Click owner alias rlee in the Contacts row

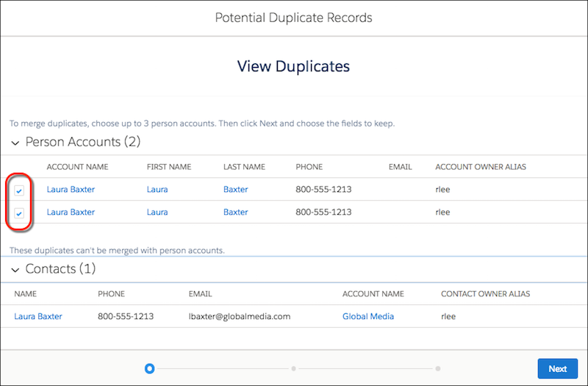pyautogui.click(x=448, y=316)
